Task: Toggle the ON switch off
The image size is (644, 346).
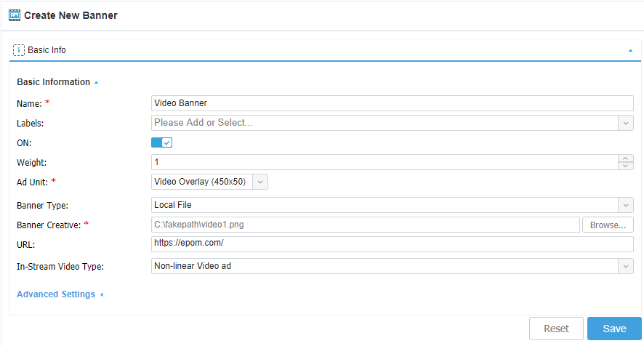Action: click(162, 142)
